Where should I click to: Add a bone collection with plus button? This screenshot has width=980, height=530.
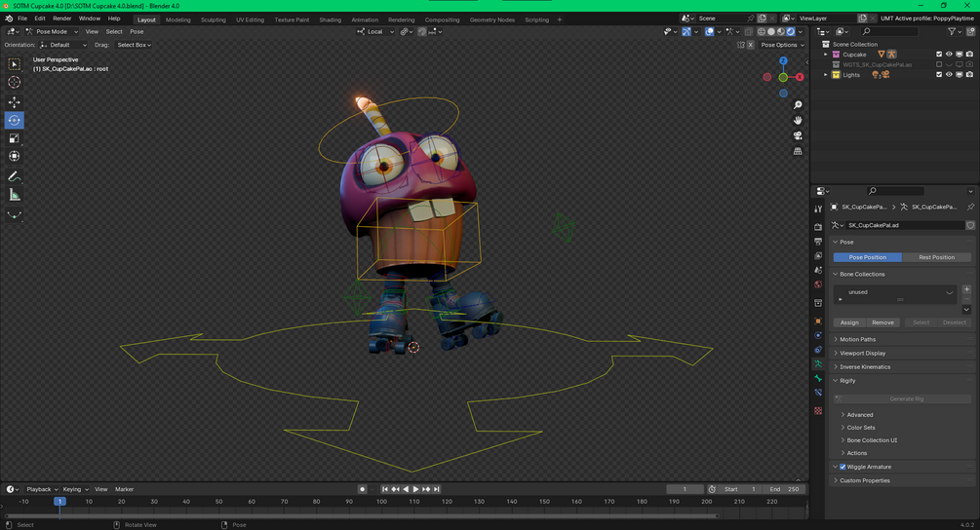point(966,289)
